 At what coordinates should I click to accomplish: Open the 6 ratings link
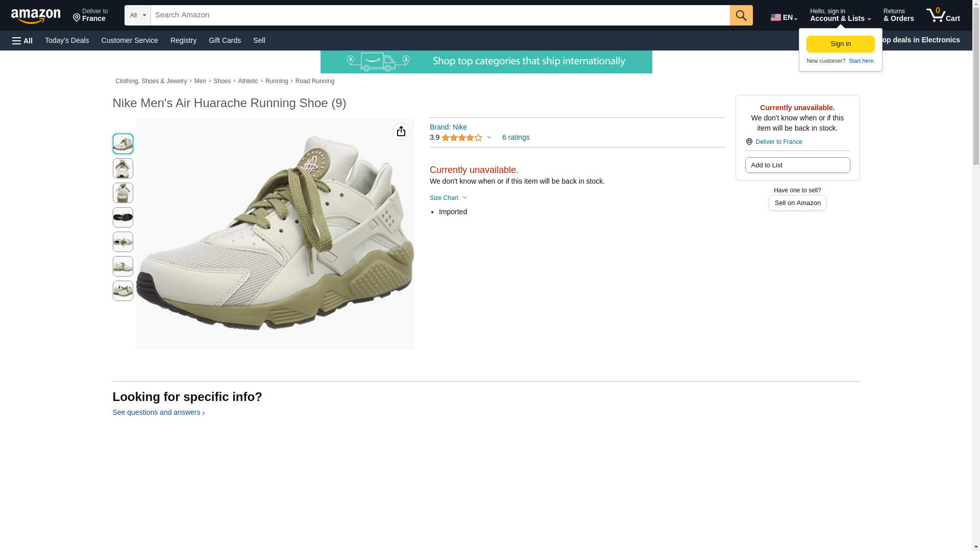(516, 138)
